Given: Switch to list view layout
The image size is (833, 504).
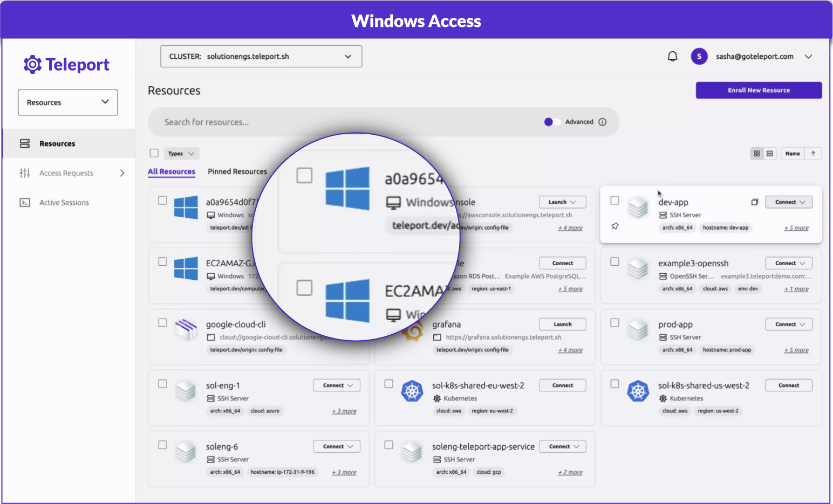Looking at the screenshot, I should tap(770, 154).
